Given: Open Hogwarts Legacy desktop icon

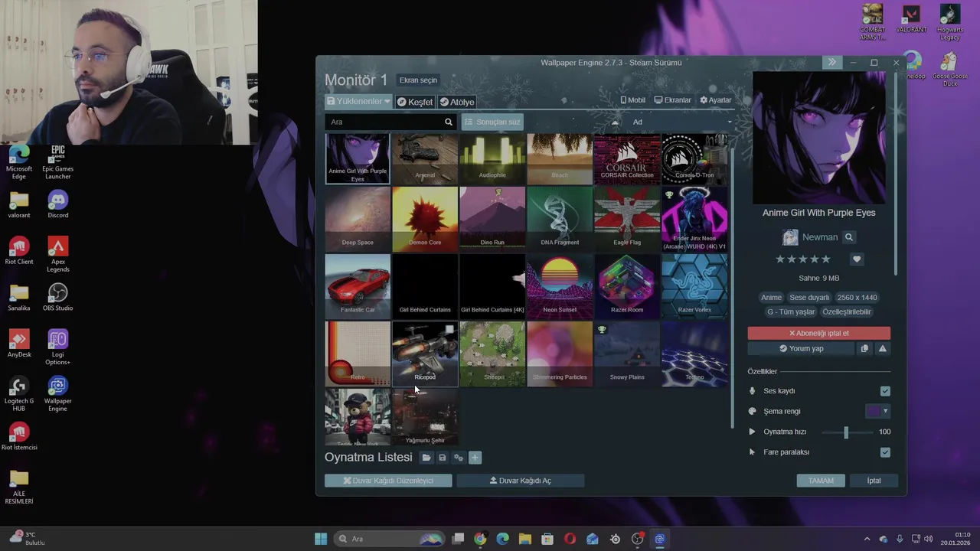Looking at the screenshot, I should pos(949,23).
